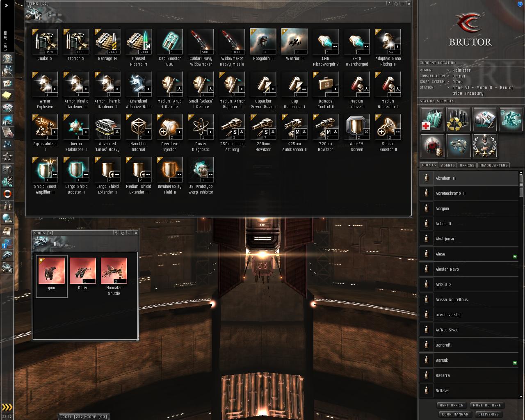Select the Quake S ammo item

pyautogui.click(x=45, y=45)
